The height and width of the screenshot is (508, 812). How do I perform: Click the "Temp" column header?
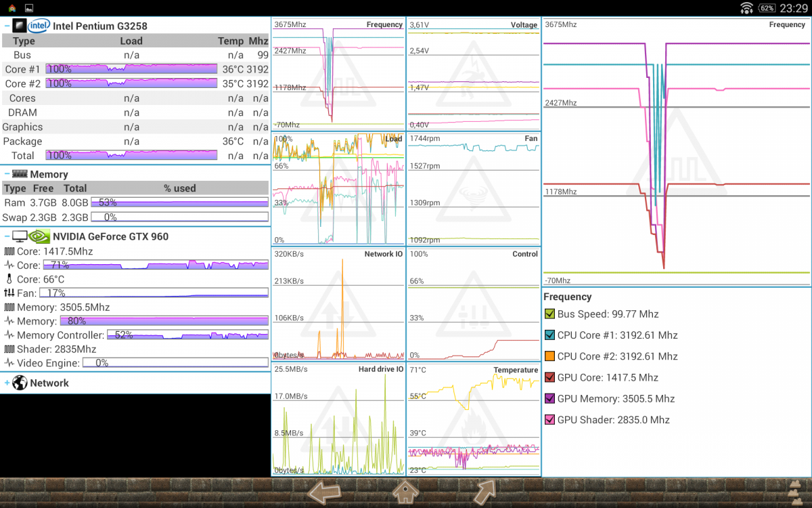coord(231,41)
